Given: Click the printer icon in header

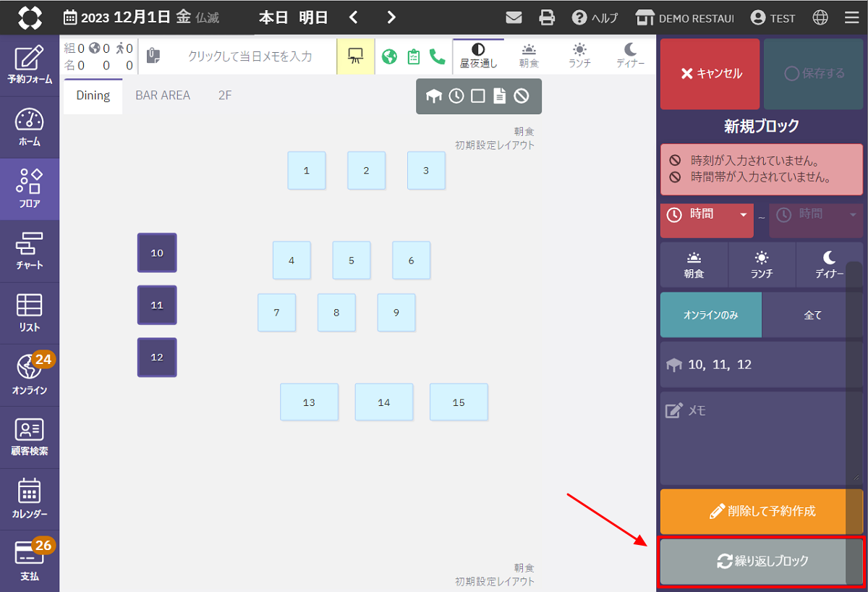Looking at the screenshot, I should (x=547, y=17).
